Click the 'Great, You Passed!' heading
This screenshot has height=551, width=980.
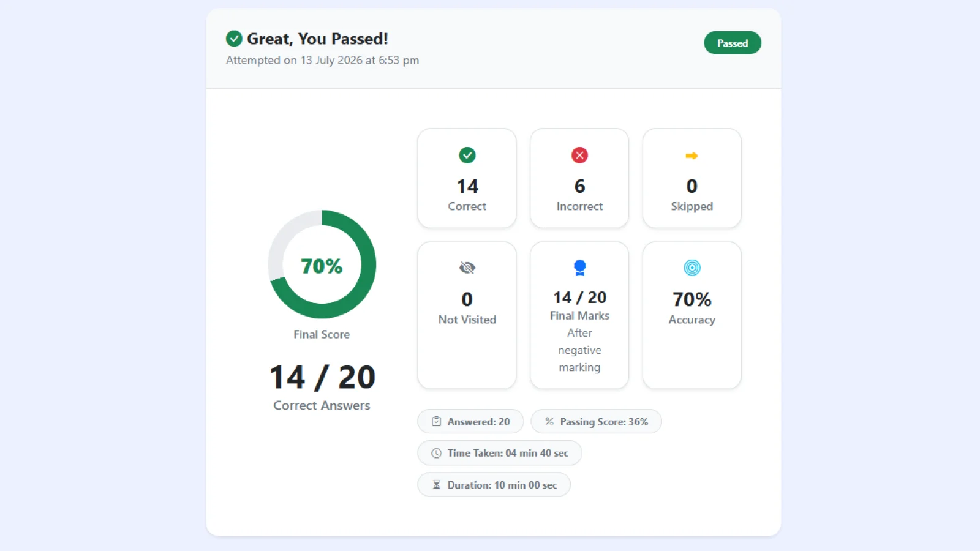(x=317, y=39)
